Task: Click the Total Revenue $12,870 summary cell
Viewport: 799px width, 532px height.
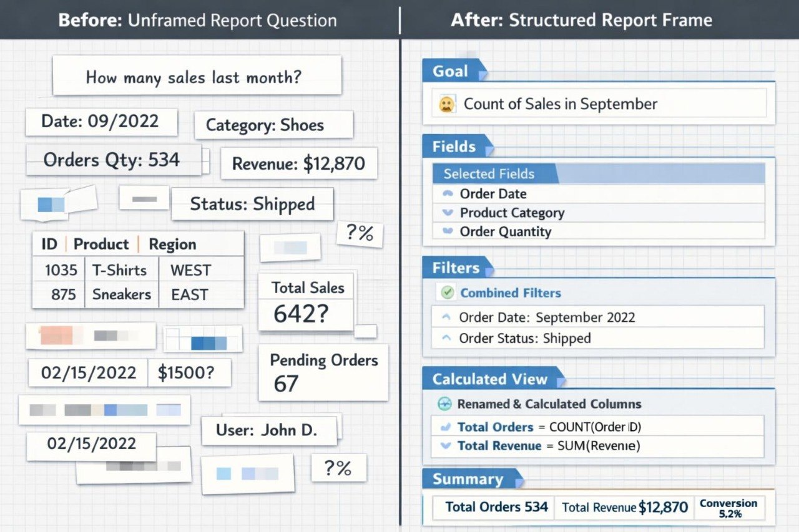Action: click(x=624, y=507)
